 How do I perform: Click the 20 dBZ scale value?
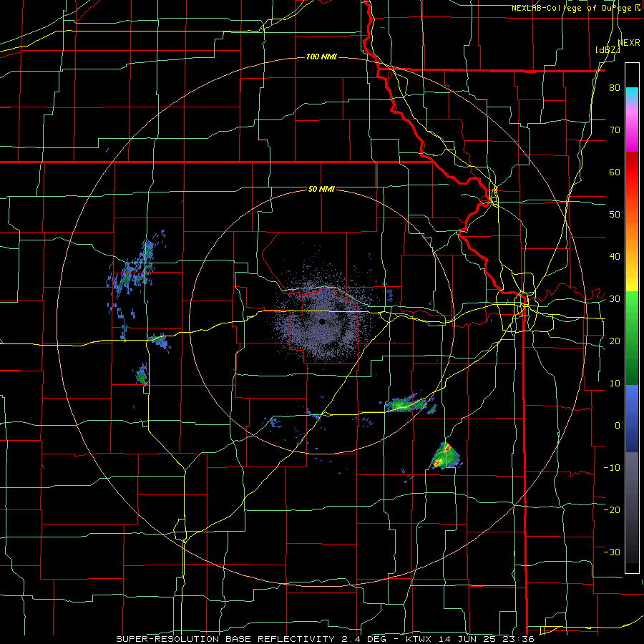[x=615, y=341]
